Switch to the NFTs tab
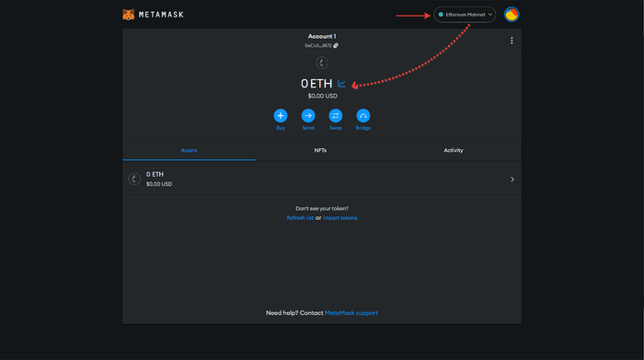 pos(320,150)
